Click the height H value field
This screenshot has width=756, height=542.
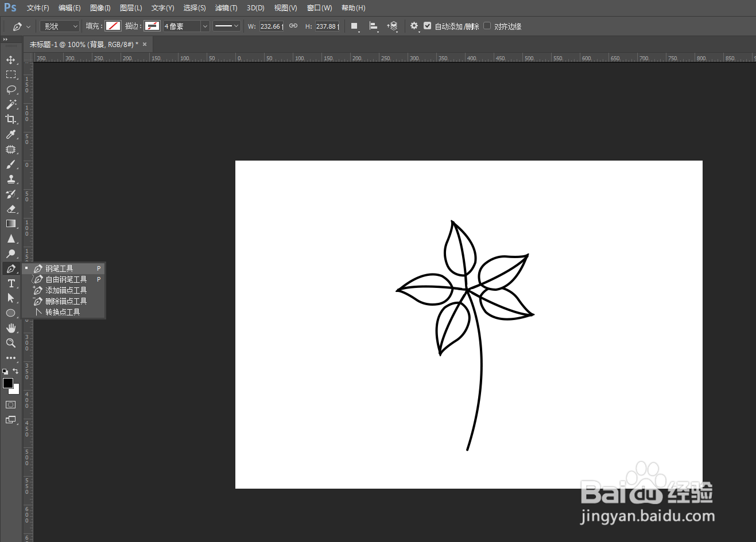point(327,26)
